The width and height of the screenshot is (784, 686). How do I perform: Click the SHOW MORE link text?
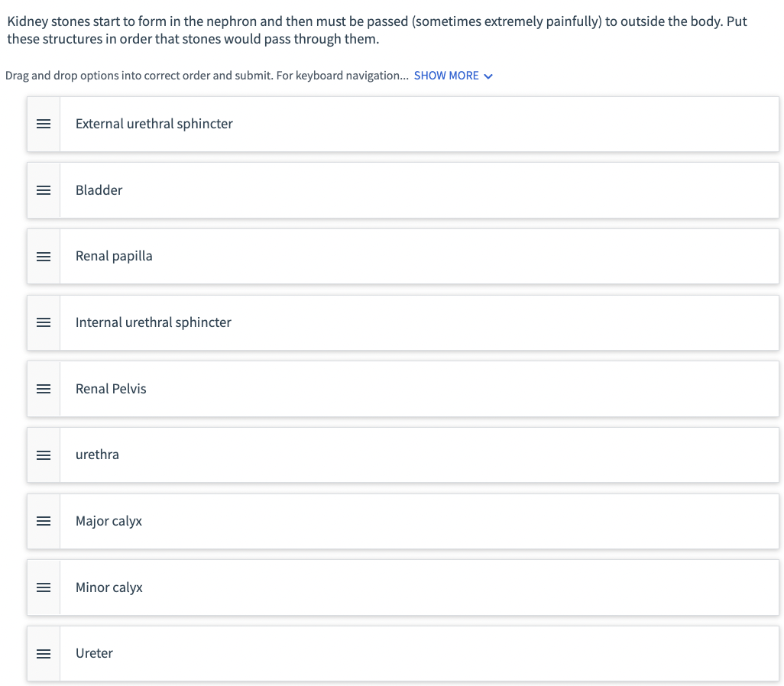pos(446,76)
